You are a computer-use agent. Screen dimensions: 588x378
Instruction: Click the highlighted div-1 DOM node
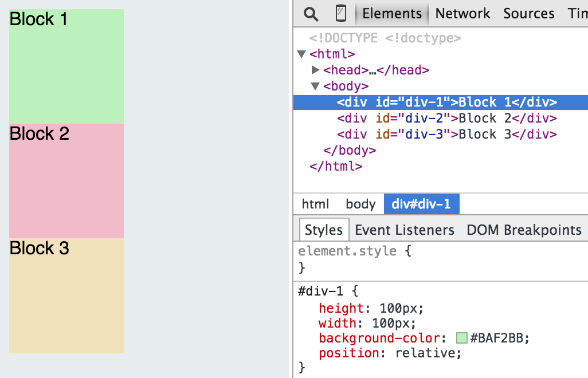coord(446,103)
